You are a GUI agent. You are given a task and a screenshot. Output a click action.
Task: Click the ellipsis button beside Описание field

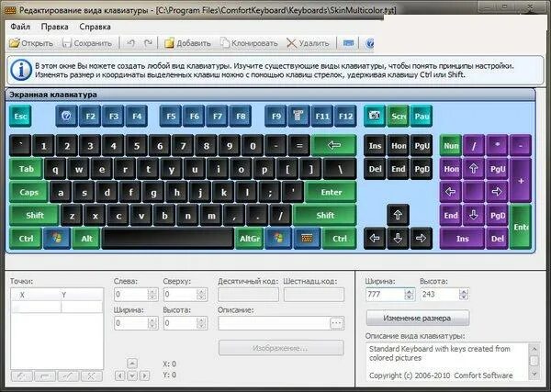click(x=337, y=323)
